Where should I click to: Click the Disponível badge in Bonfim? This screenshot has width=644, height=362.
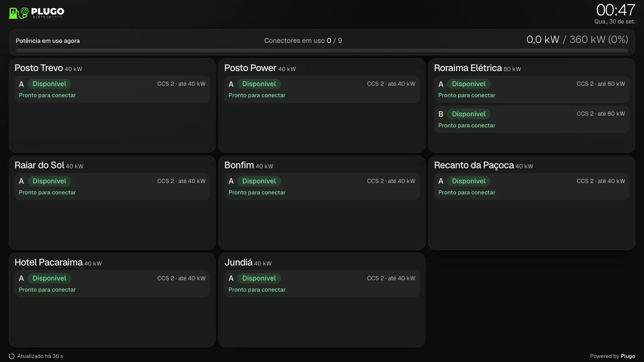coord(259,181)
